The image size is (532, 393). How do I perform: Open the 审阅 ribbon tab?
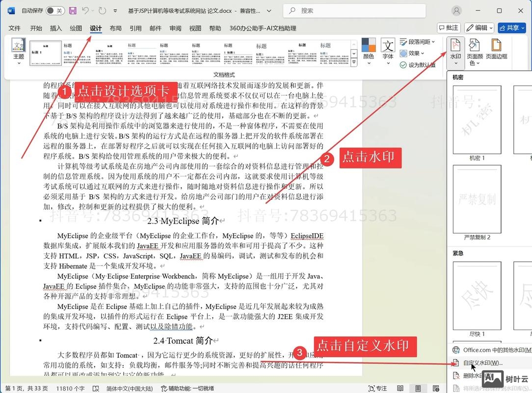coord(175,28)
